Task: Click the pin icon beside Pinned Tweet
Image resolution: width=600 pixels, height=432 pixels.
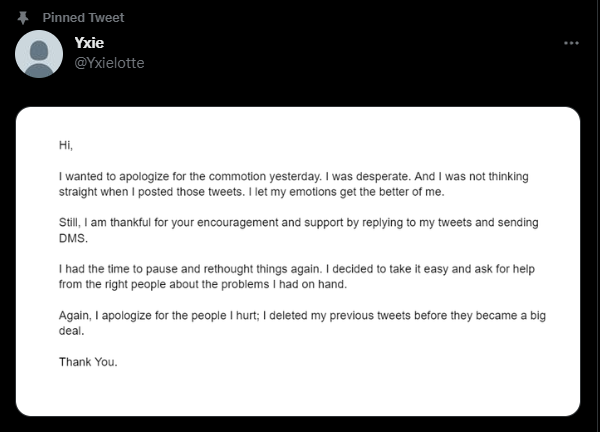Action: 23,18
